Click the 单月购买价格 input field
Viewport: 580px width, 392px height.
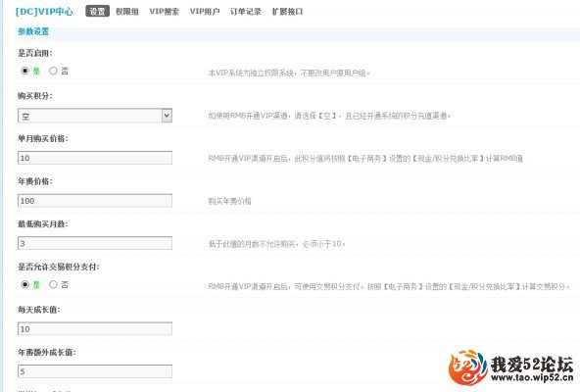click(95, 158)
